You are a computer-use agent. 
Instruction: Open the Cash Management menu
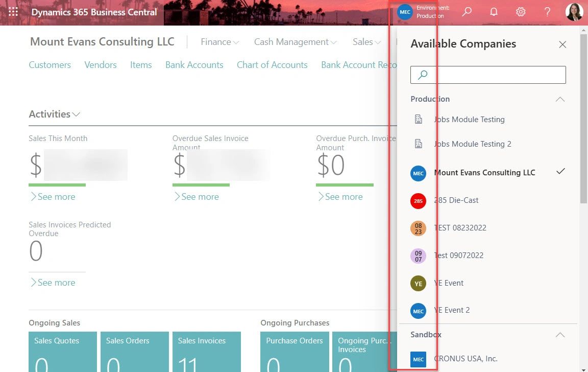coord(295,42)
